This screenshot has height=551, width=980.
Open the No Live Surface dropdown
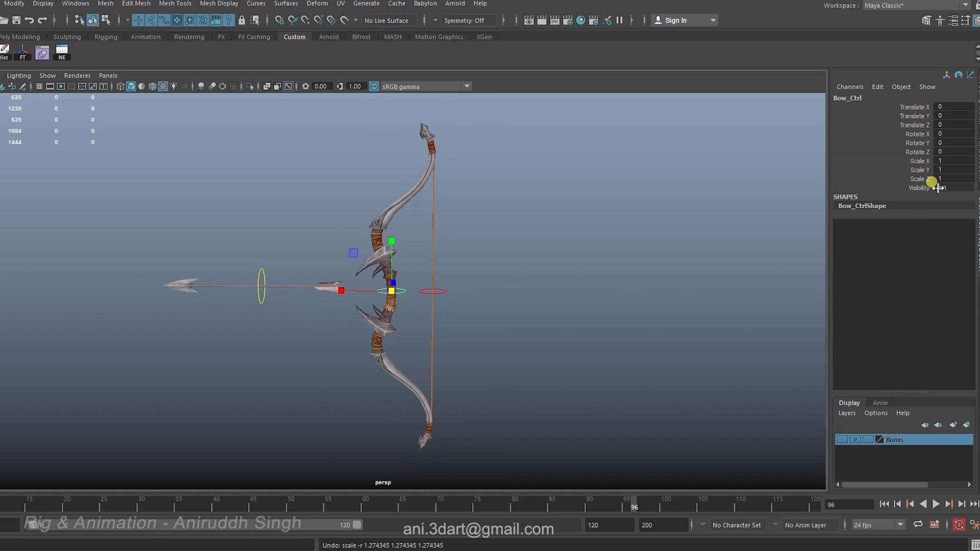389,20
